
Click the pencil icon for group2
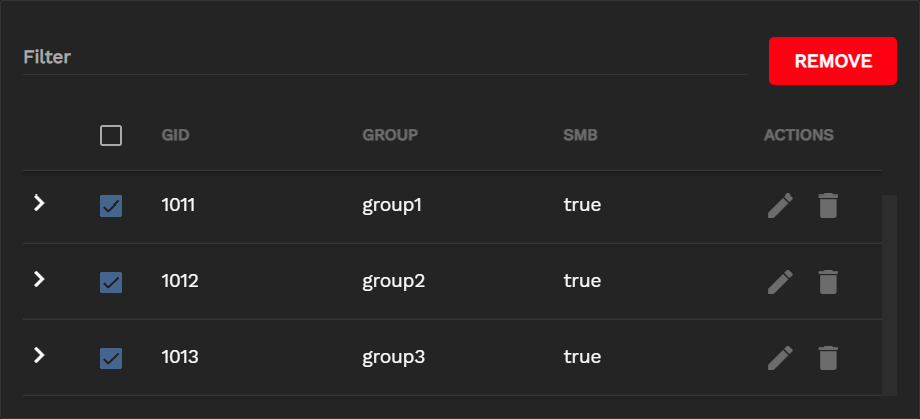(x=780, y=282)
